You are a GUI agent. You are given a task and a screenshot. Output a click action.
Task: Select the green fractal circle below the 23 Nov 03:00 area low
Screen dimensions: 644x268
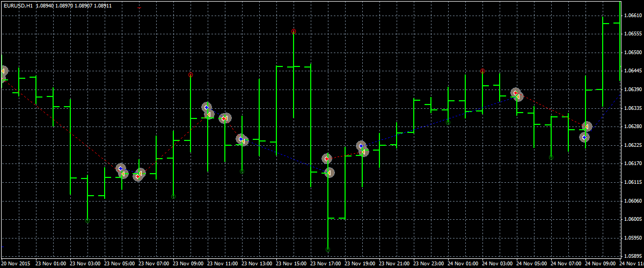pyautogui.click(x=87, y=220)
